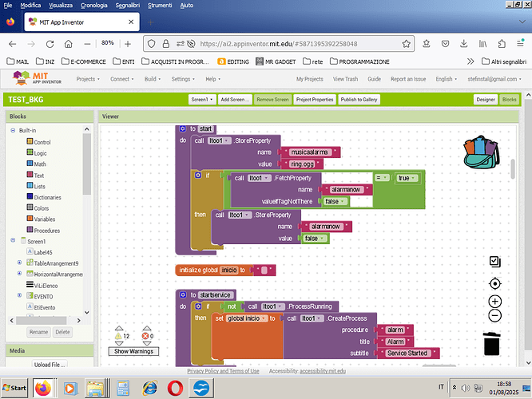Click the Show Warnings toggle button

click(x=133, y=351)
